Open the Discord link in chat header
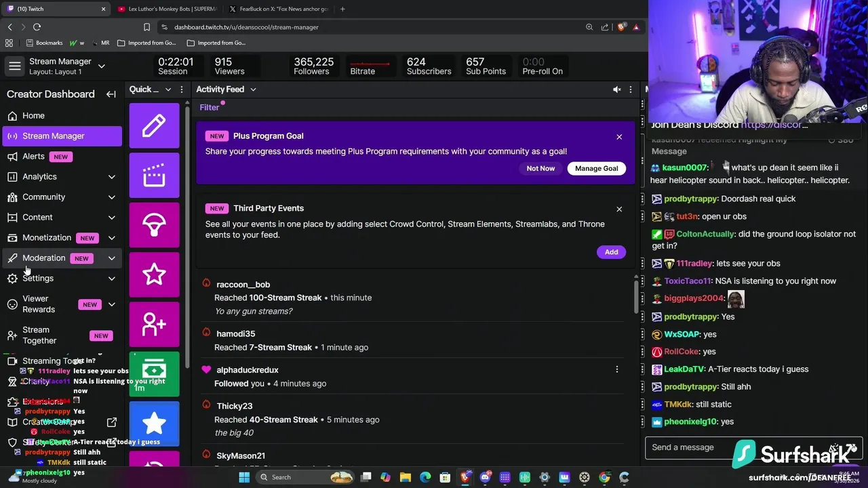The height and width of the screenshot is (488, 868). 774,125
